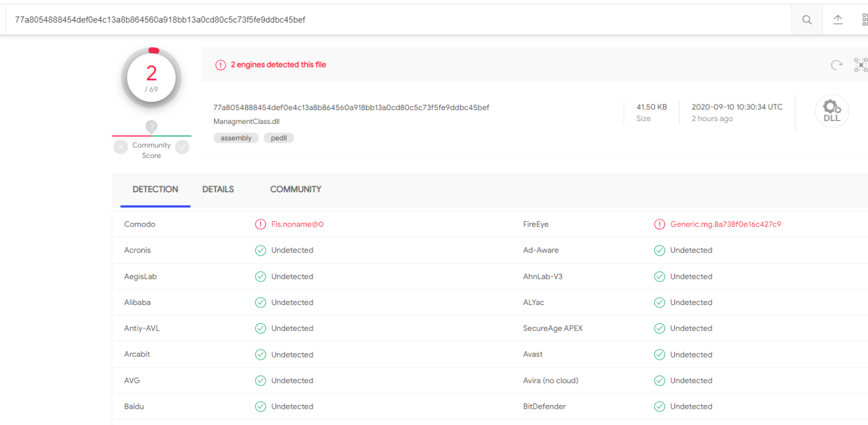This screenshot has height=425, width=868.
Task: Open the COMMUNITY tab
Action: tap(296, 189)
